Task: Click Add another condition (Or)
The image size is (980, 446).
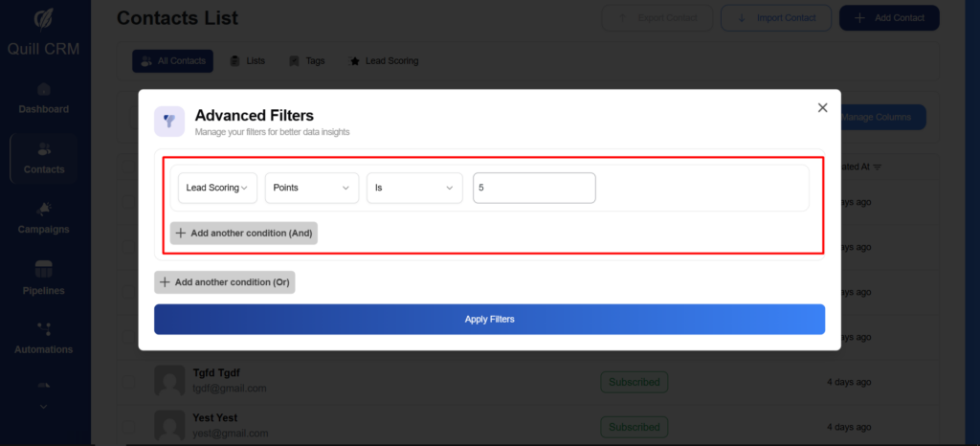Action: pyautogui.click(x=225, y=282)
